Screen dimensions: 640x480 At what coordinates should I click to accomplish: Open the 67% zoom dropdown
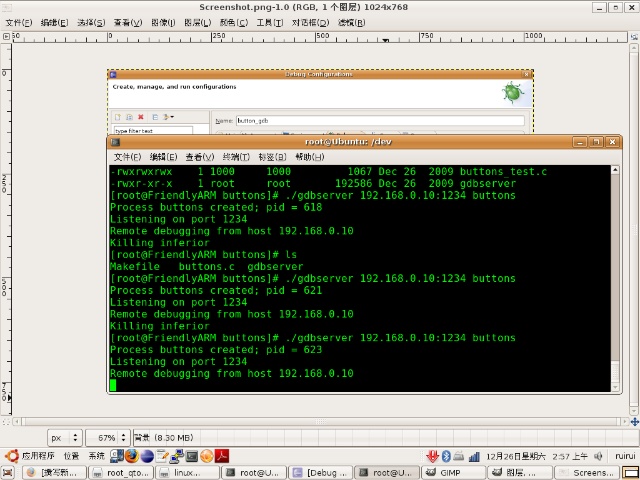coord(108,438)
